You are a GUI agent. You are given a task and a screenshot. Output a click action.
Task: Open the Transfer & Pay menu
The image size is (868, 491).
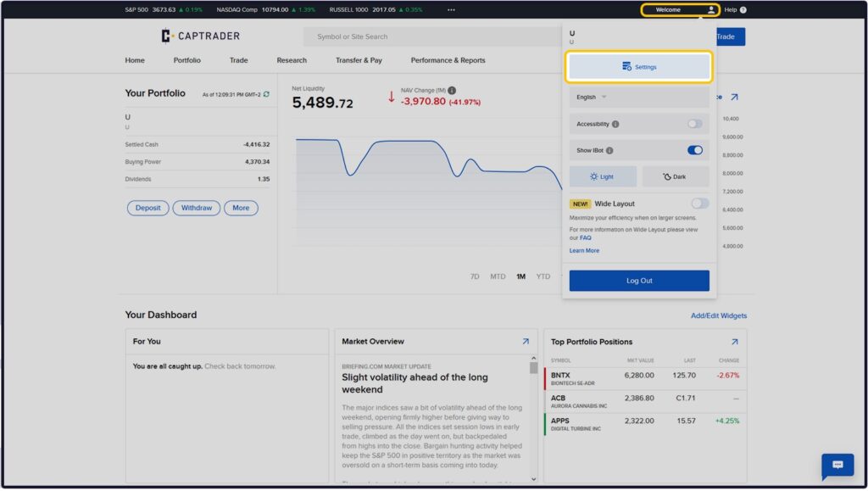pyautogui.click(x=359, y=60)
